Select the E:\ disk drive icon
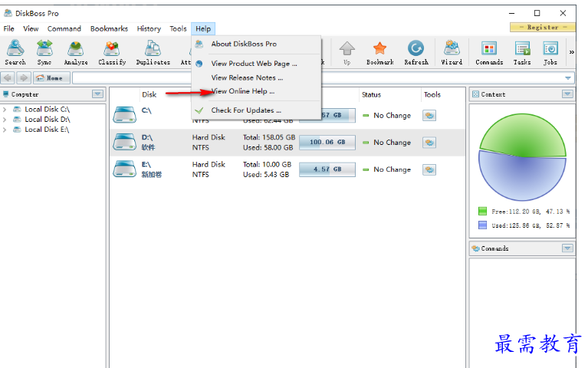The height and width of the screenshot is (368, 588). pos(124,169)
